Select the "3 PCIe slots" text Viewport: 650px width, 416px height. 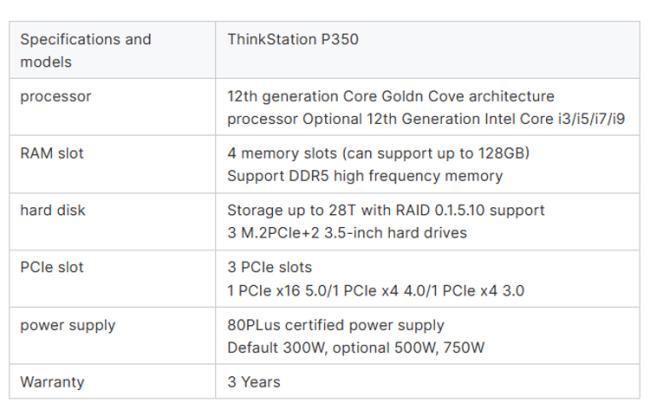[x=270, y=267]
